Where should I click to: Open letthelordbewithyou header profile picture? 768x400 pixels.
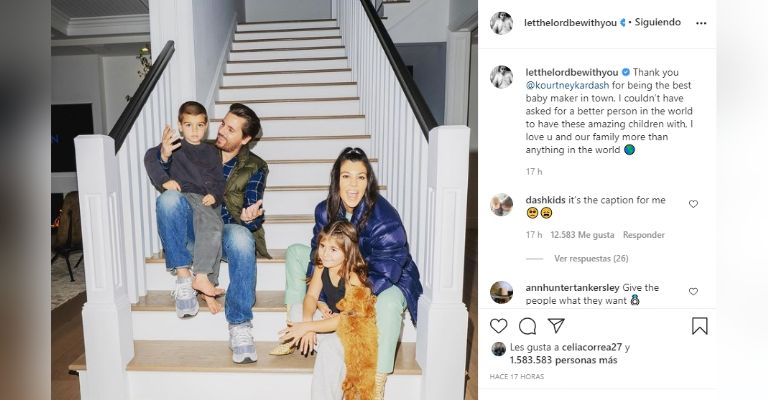(x=501, y=23)
